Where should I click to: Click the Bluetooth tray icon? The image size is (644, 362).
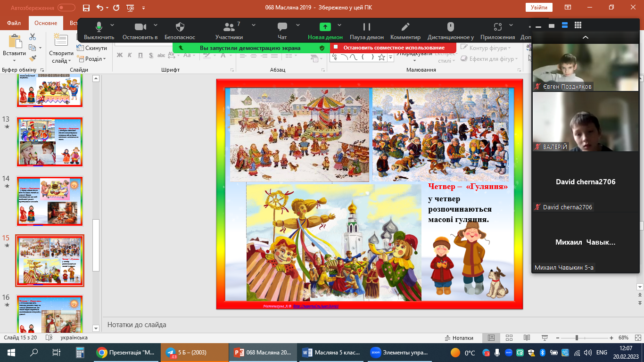pos(542,353)
